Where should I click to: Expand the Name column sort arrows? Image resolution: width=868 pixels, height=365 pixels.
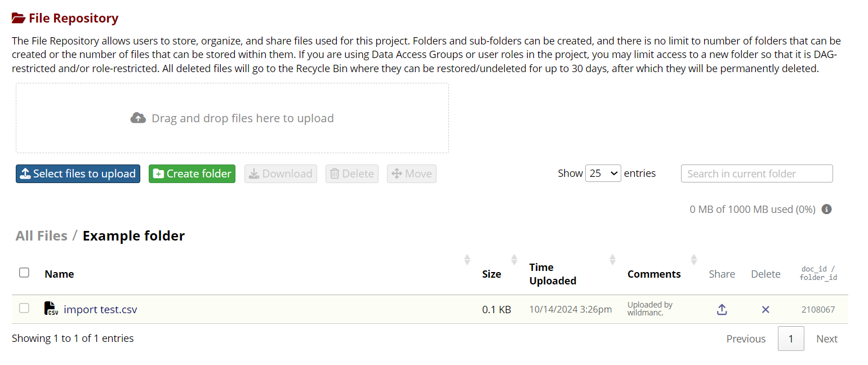(467, 259)
